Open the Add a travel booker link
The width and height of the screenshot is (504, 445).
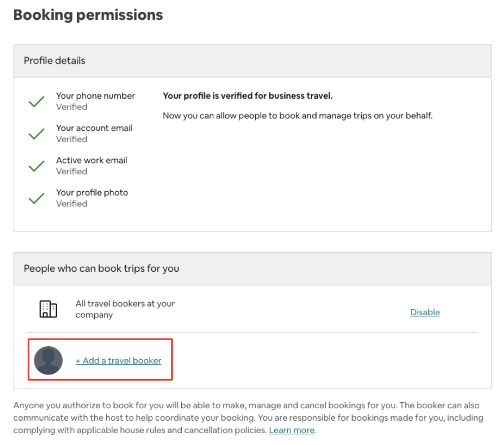click(x=119, y=361)
